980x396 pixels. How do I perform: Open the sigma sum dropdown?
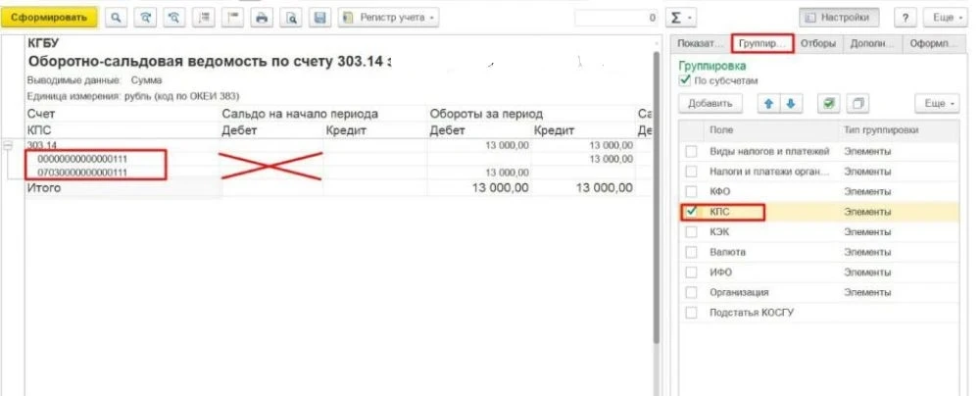click(x=681, y=18)
